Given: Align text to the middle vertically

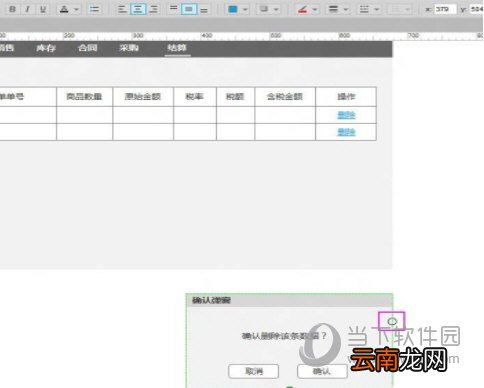Looking at the screenshot, I should click(x=189, y=9).
